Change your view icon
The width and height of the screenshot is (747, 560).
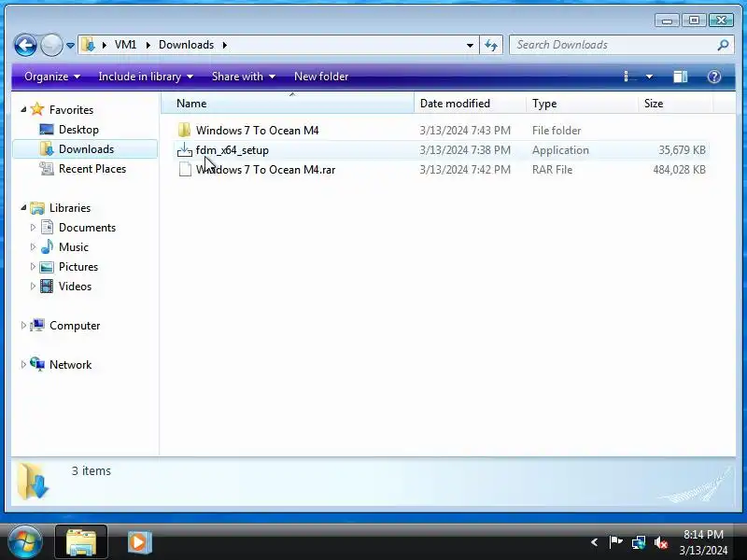coord(629,77)
